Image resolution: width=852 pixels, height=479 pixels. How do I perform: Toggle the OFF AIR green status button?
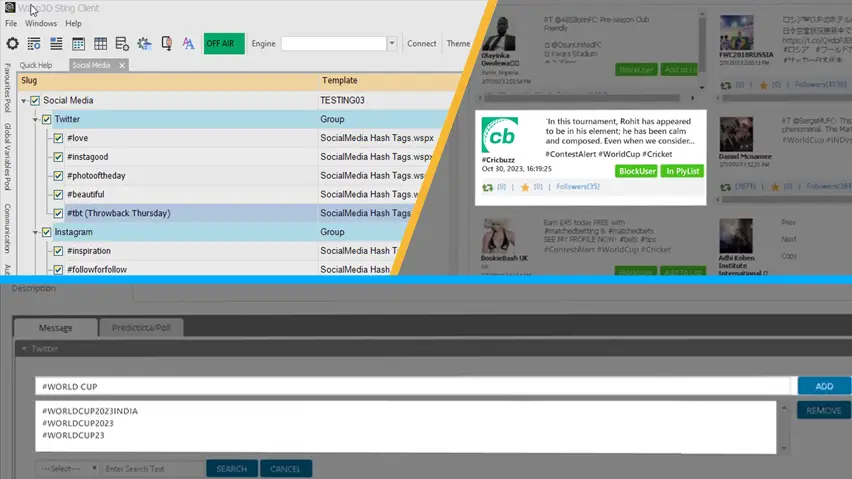click(224, 44)
